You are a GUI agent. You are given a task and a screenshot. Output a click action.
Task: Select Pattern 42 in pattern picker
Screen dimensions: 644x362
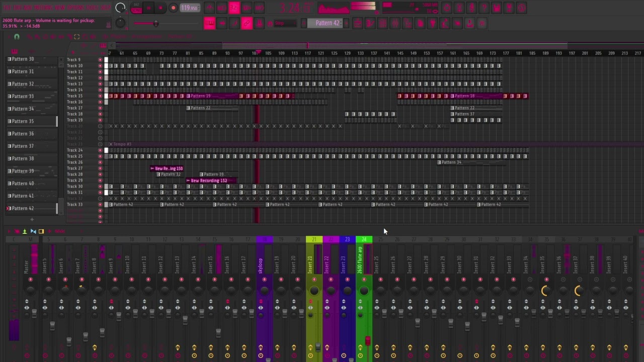[31, 208]
